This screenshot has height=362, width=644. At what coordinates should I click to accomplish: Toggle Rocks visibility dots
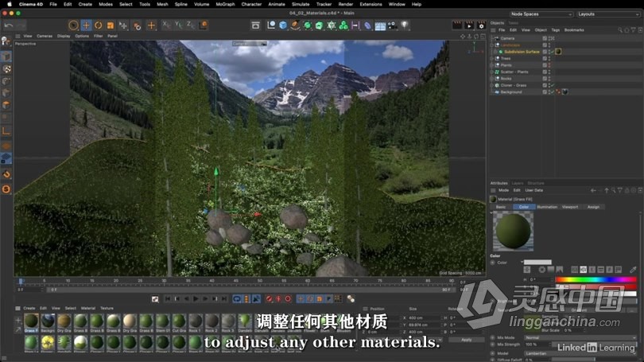[x=549, y=79]
